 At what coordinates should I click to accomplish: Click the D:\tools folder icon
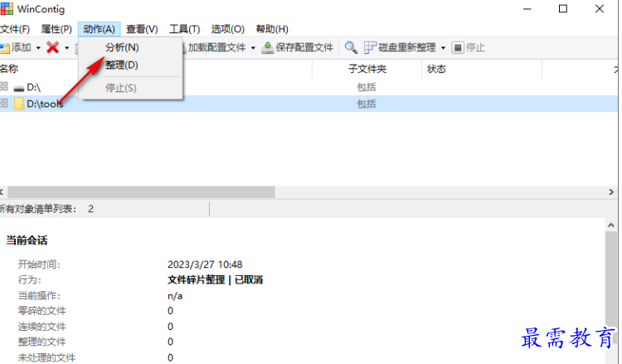[18, 104]
